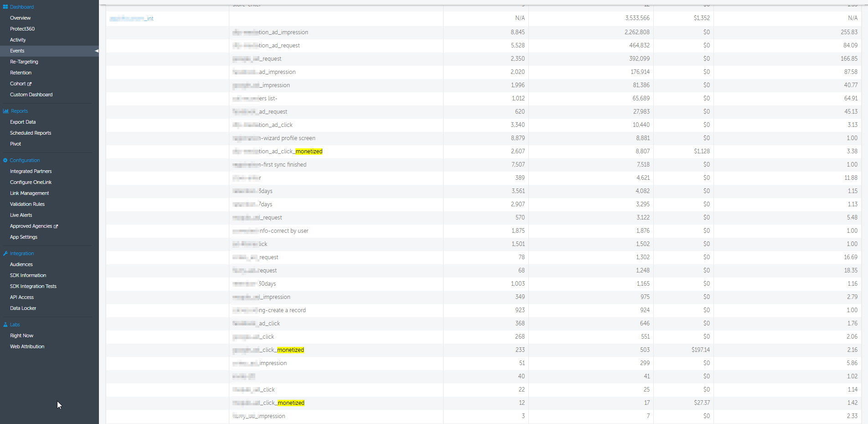Image resolution: width=868 pixels, height=424 pixels.
Task: Open Data Locker from sidebar
Action: 23,308
